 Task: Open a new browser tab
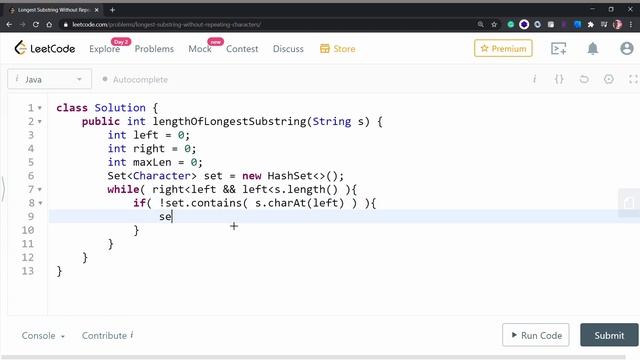click(112, 10)
